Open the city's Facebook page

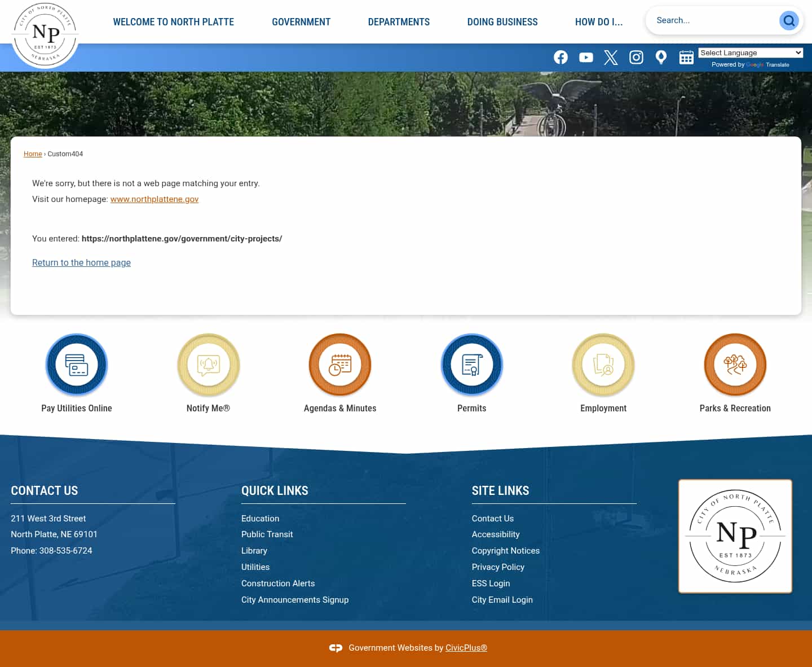tap(561, 57)
